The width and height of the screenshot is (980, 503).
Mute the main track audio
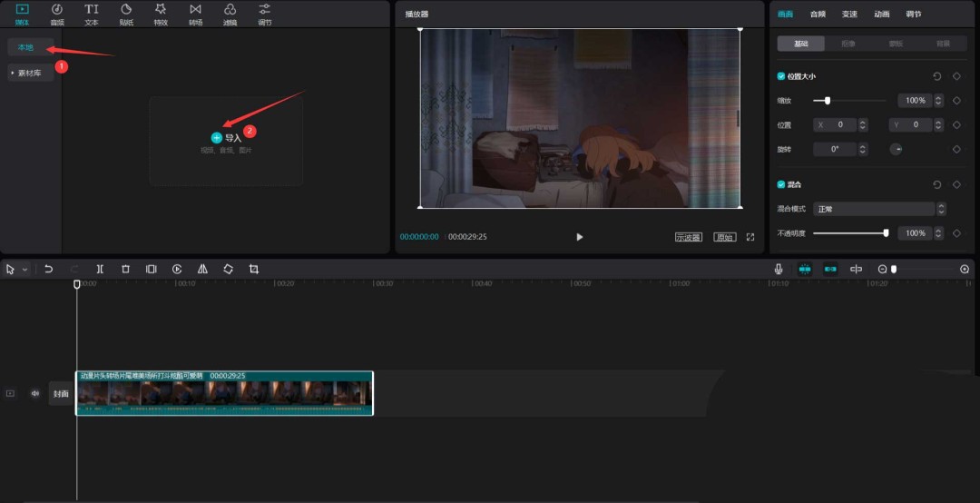tap(35, 394)
